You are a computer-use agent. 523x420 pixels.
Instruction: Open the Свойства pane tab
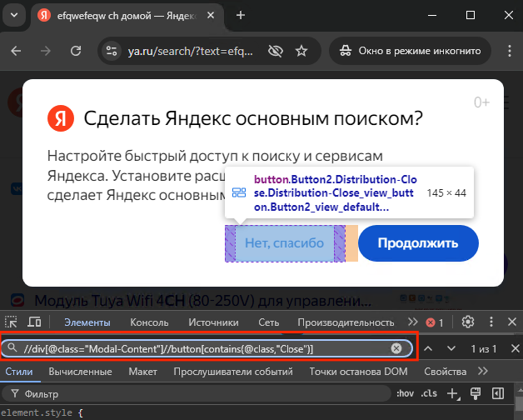pos(446,372)
